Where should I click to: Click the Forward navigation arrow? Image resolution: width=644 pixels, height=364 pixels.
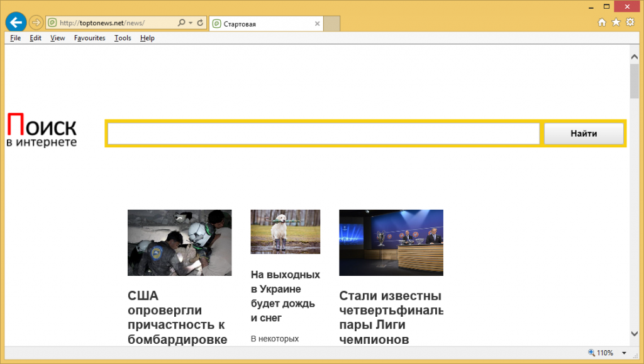point(36,23)
